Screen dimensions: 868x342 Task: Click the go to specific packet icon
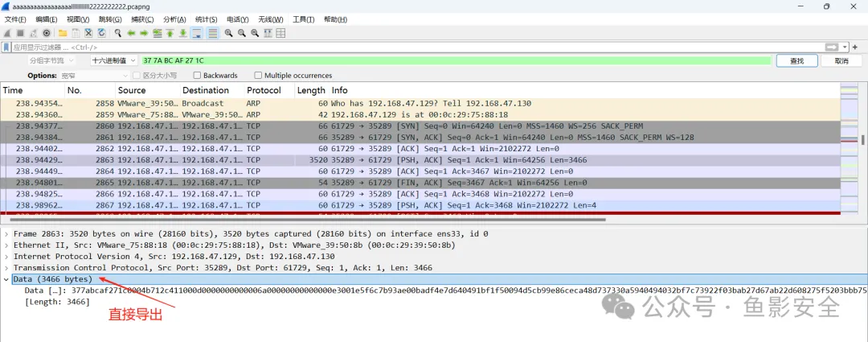coord(158,33)
